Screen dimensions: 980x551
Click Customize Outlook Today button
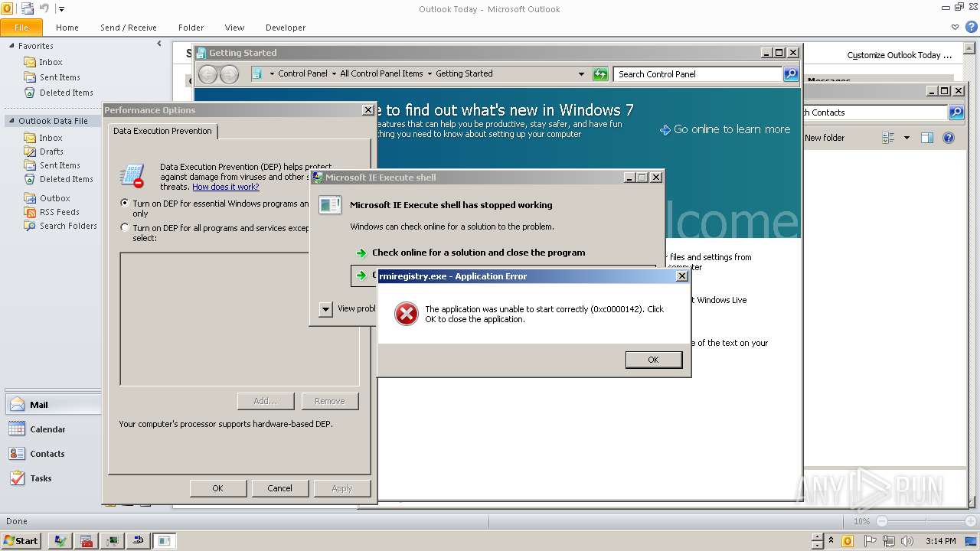pyautogui.click(x=900, y=55)
